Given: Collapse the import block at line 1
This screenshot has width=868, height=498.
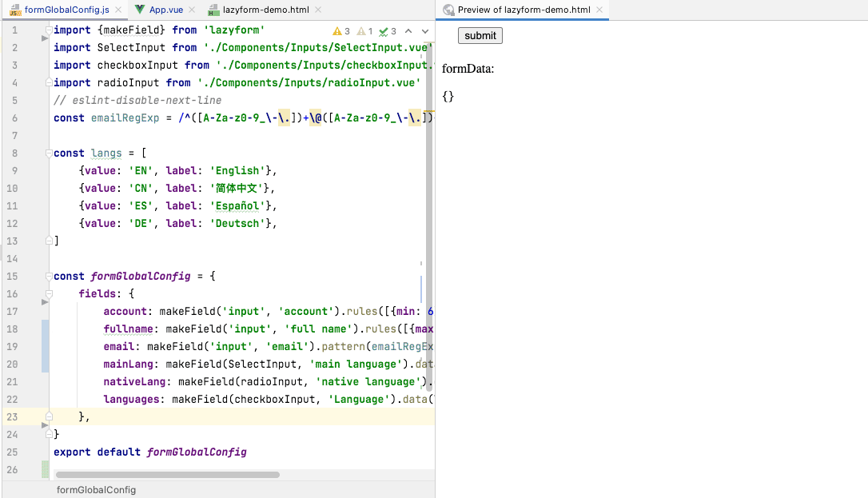Looking at the screenshot, I should 49,30.
